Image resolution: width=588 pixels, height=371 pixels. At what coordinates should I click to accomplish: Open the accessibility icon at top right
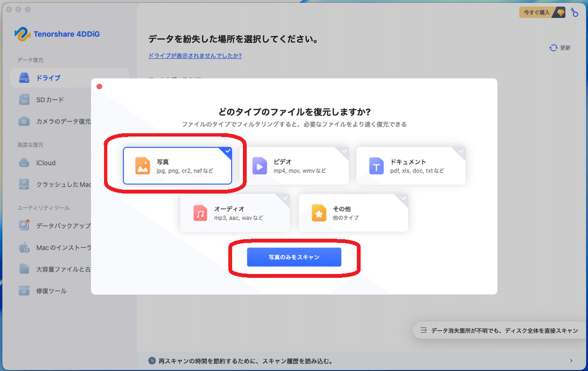pyautogui.click(x=574, y=12)
